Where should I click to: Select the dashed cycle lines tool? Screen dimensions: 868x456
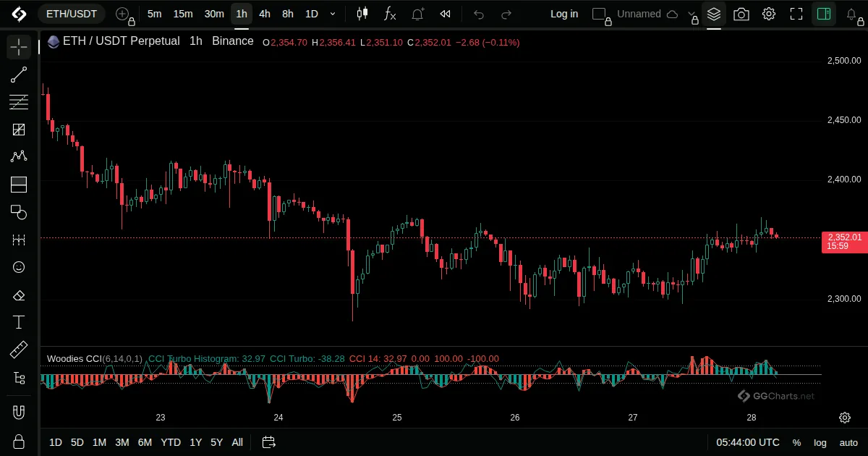pos(19,240)
